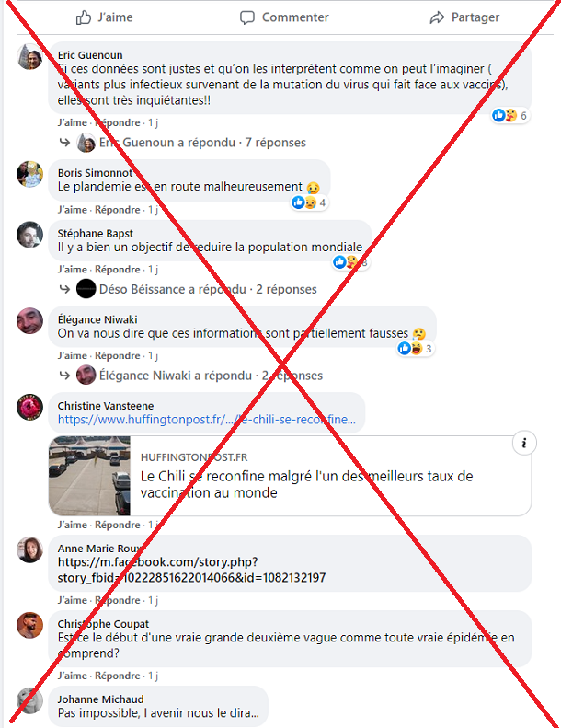The image size is (561, 728).
Task: Click the Chili reconfine article thumbnail image
Action: pos(89,476)
